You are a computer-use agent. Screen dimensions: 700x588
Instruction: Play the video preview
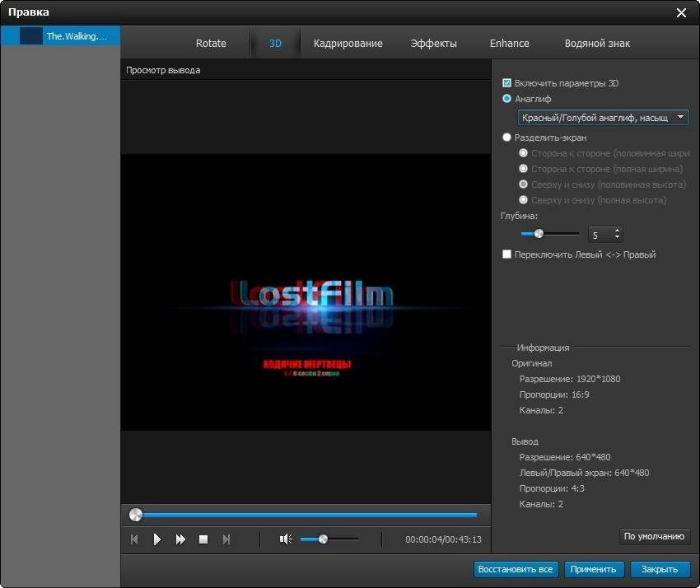point(156,539)
